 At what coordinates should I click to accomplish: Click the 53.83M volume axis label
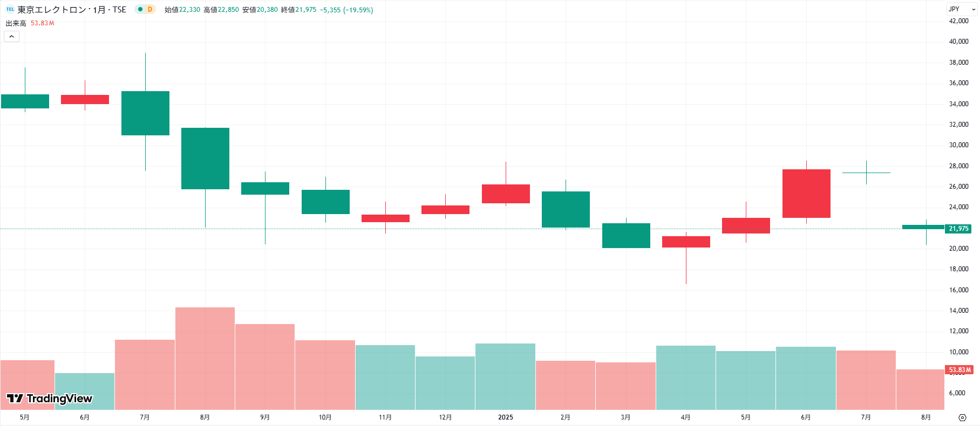[959, 370]
